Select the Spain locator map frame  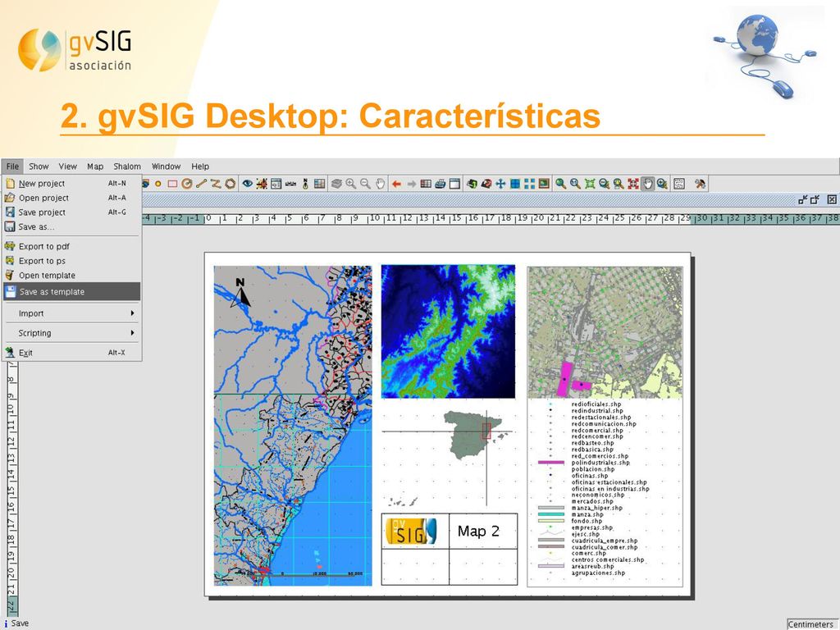[x=449, y=457]
